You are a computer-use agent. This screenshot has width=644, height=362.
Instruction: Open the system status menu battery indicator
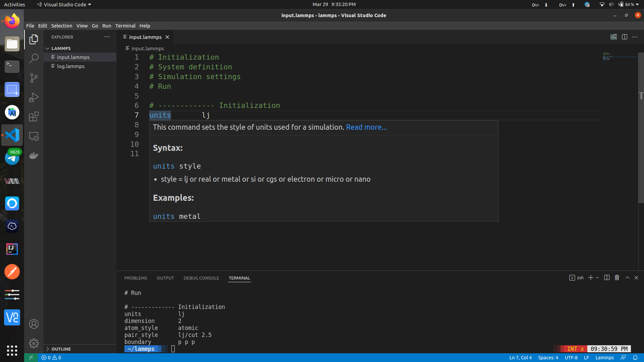[x=629, y=4]
